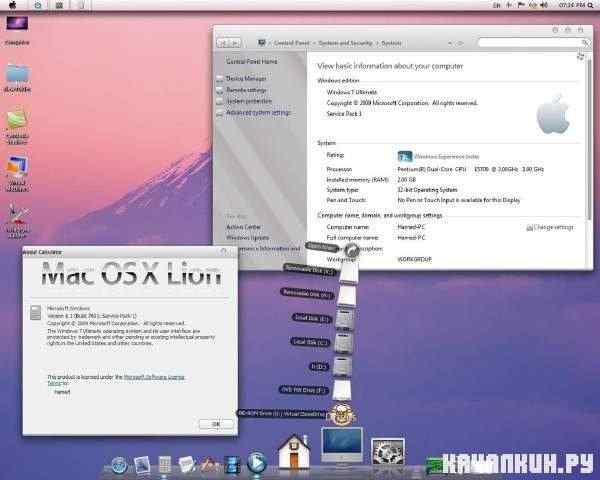
Task: Click the EN language indicator
Action: click(496, 5)
